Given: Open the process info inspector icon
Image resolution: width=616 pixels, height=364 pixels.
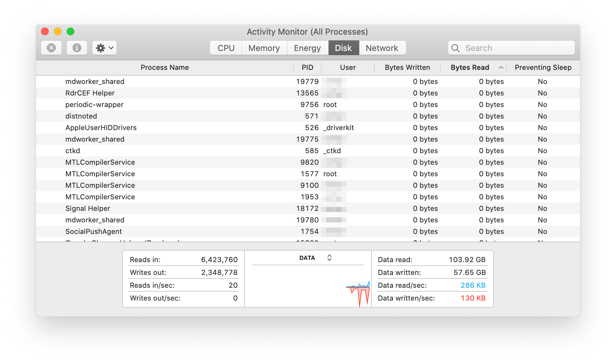Looking at the screenshot, I should pos(77,48).
